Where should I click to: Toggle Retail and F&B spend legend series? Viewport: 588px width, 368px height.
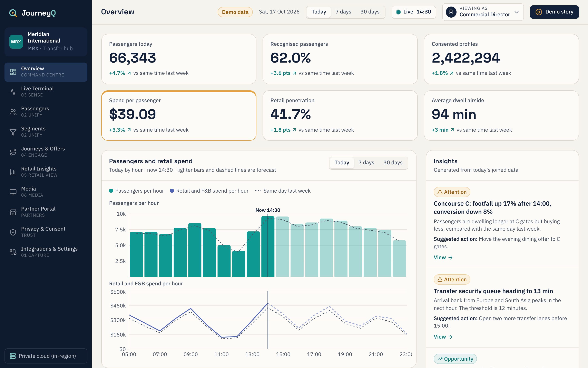(209, 191)
